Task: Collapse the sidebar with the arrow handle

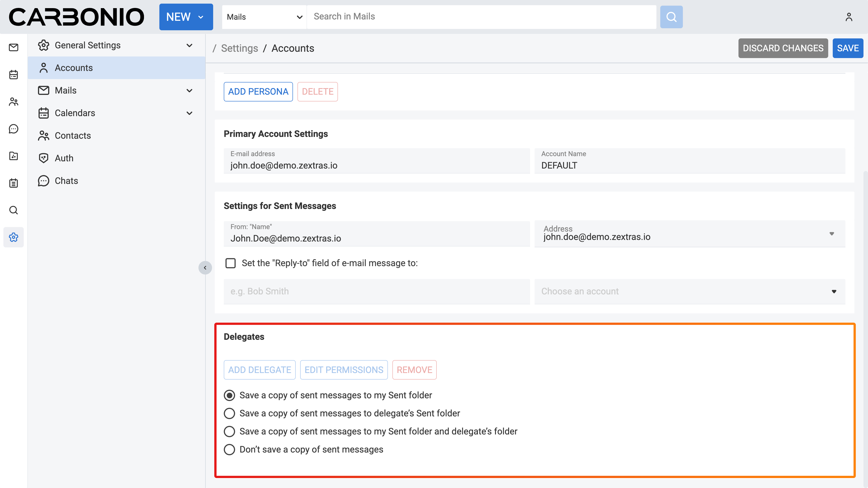Action: click(x=205, y=268)
